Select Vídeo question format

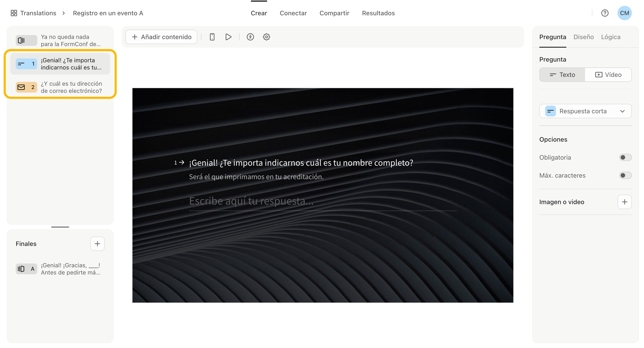tap(608, 75)
